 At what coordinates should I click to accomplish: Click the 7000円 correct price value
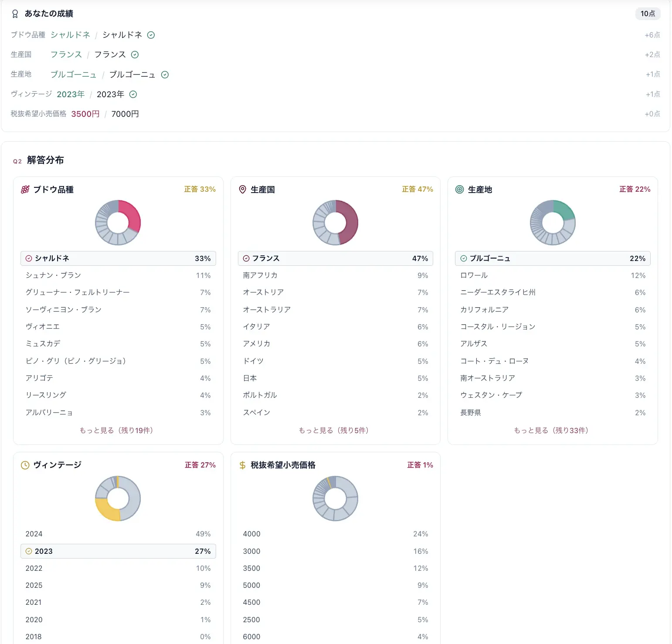click(125, 114)
